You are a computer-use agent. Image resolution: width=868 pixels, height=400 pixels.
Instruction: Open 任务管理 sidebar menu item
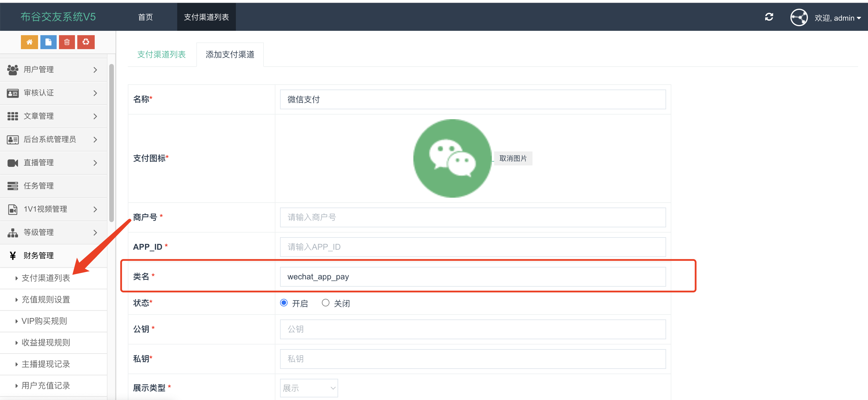tap(39, 186)
